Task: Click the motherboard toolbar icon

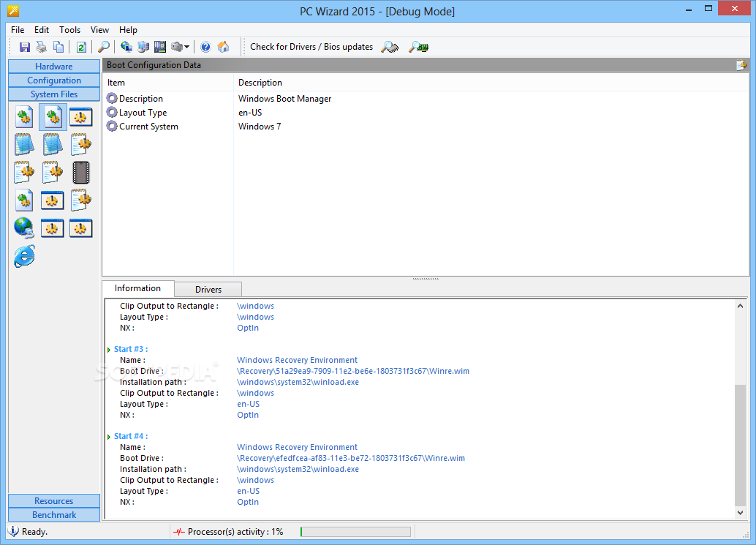Action: tap(160, 47)
